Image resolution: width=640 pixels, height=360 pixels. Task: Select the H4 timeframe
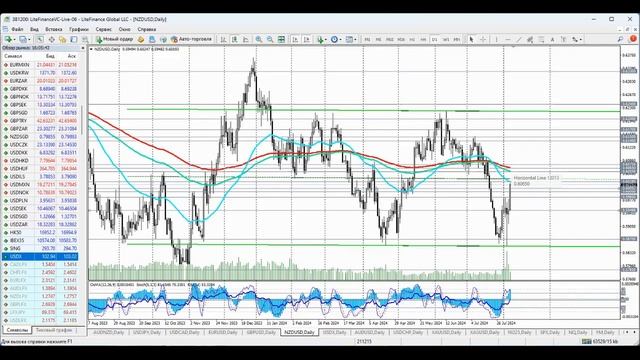point(423,40)
